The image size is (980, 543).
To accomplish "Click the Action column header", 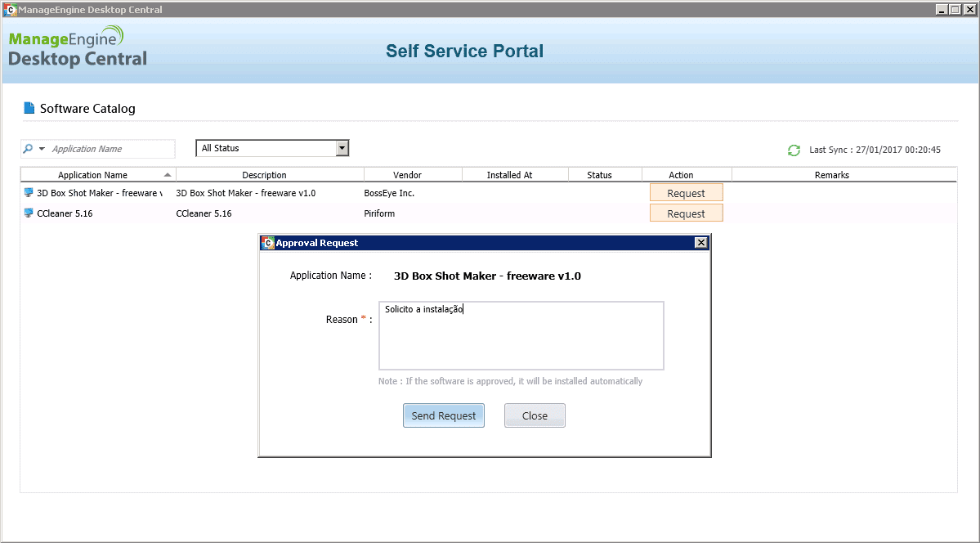I will point(687,175).
